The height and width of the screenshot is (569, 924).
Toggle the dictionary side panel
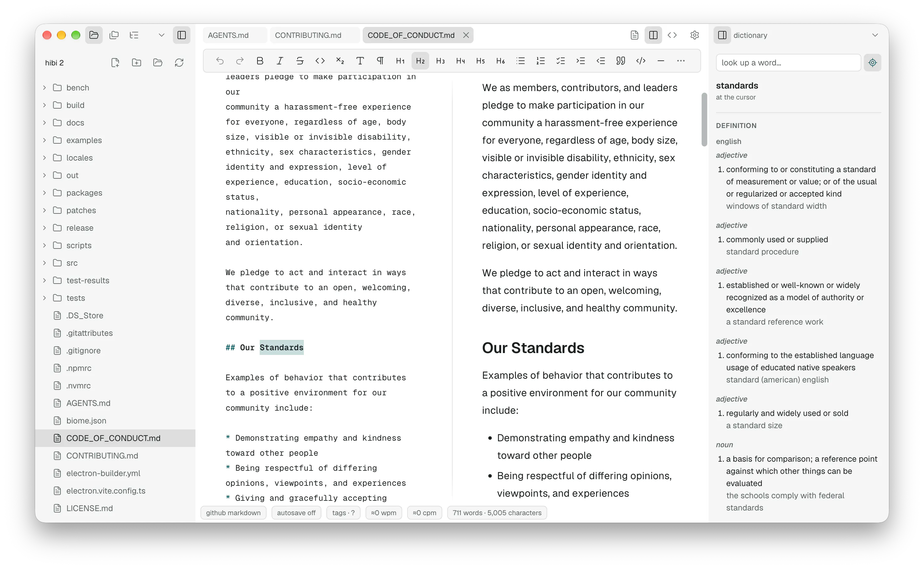[722, 35]
